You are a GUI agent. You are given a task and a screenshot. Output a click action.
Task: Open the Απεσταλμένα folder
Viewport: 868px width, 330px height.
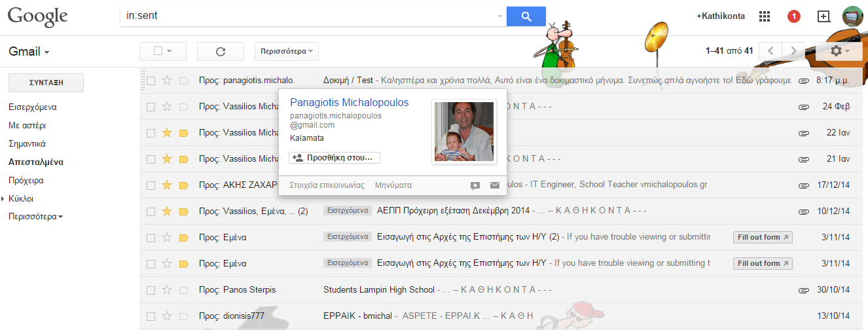pyautogui.click(x=36, y=162)
